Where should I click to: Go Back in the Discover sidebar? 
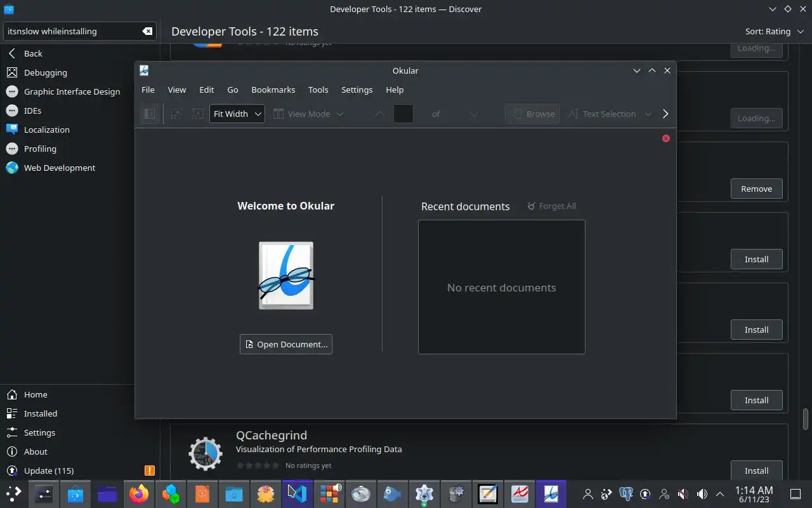(80, 53)
